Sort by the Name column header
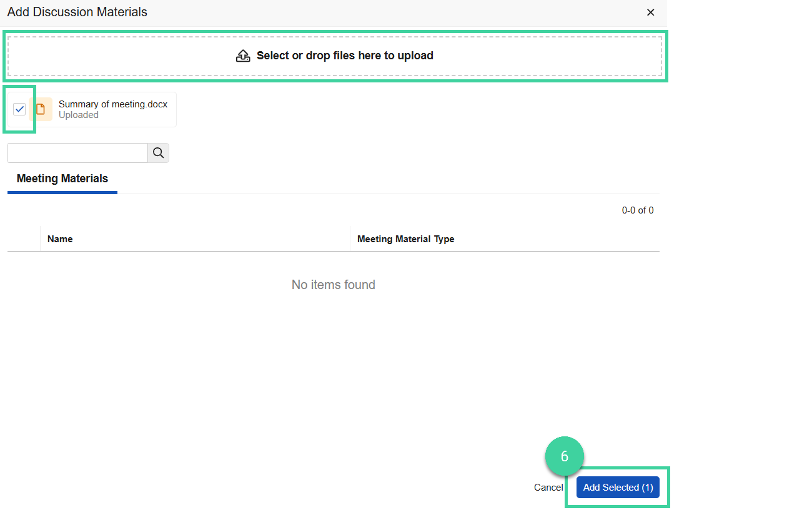 pyautogui.click(x=59, y=238)
